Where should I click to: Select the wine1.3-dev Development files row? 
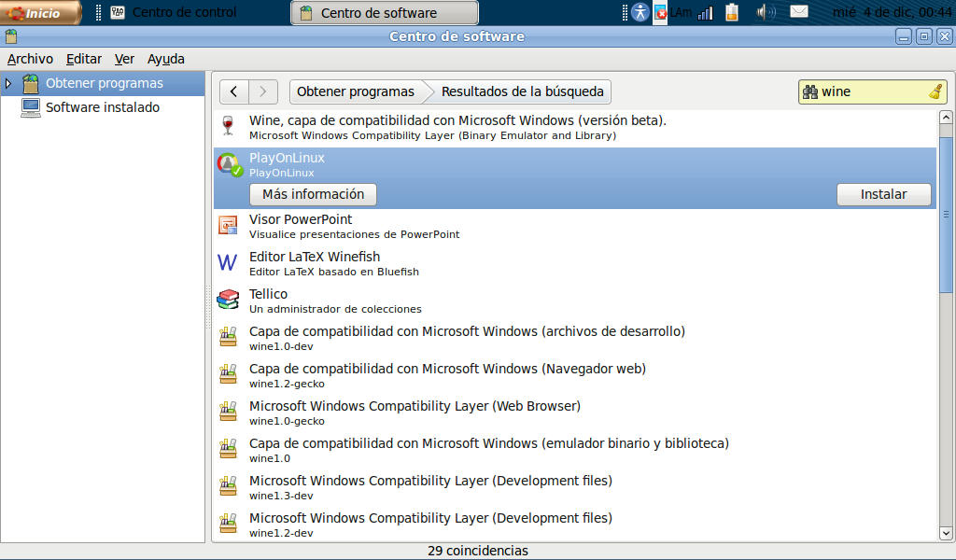pos(575,487)
